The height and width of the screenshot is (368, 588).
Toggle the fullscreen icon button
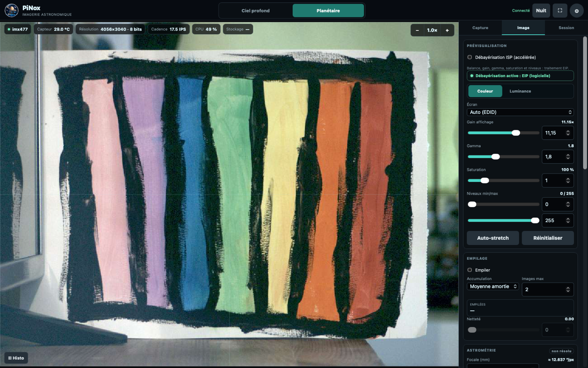[560, 10]
